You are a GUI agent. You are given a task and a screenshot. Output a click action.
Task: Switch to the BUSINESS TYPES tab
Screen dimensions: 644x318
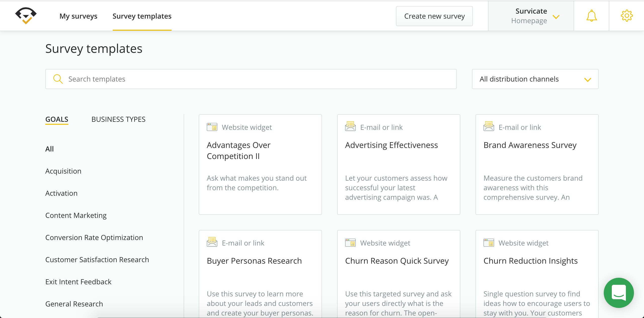point(118,119)
